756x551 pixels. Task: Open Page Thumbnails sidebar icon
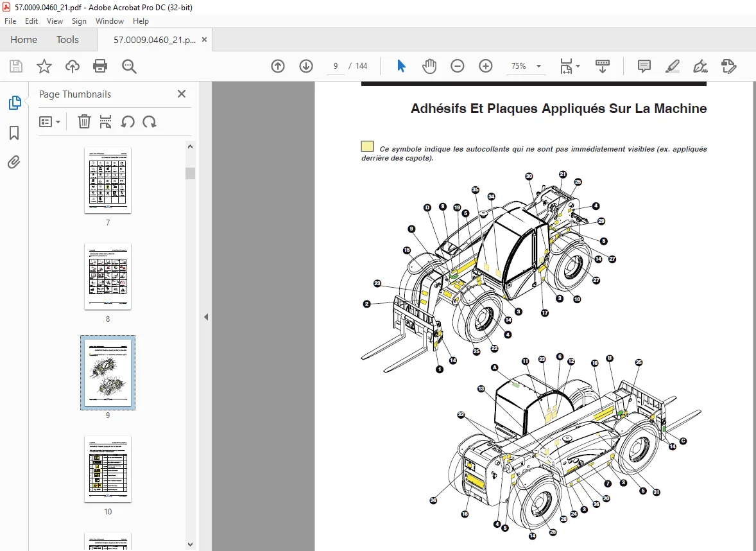point(15,102)
